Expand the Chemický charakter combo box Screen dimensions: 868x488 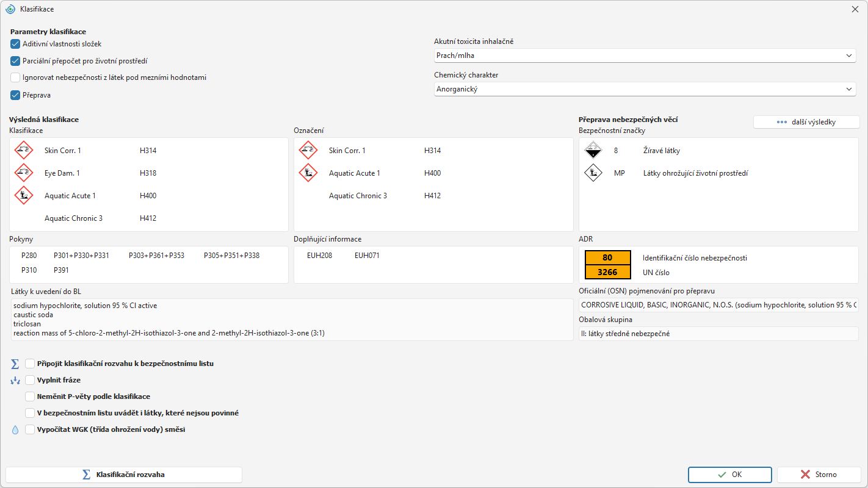[x=645, y=89]
